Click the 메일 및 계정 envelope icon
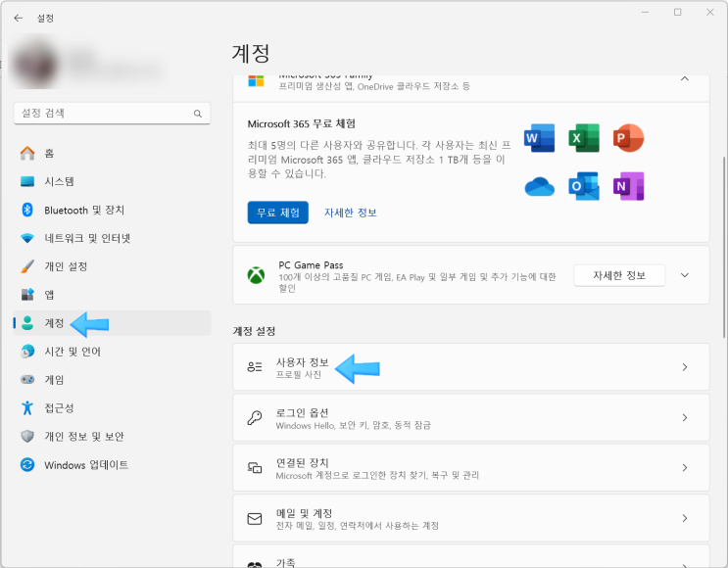Image resolution: width=728 pixels, height=568 pixels. click(255, 518)
